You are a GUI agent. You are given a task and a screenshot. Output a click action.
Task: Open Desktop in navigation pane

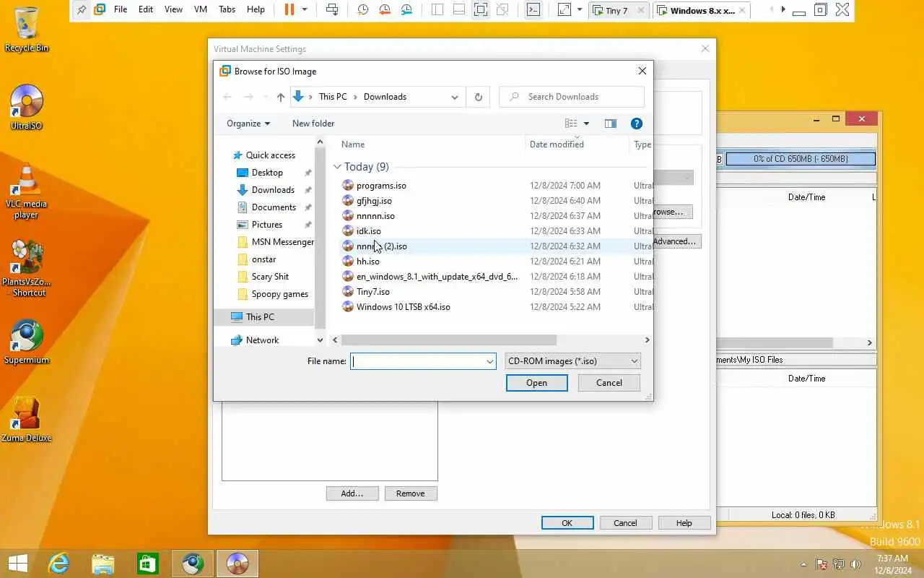pos(267,173)
